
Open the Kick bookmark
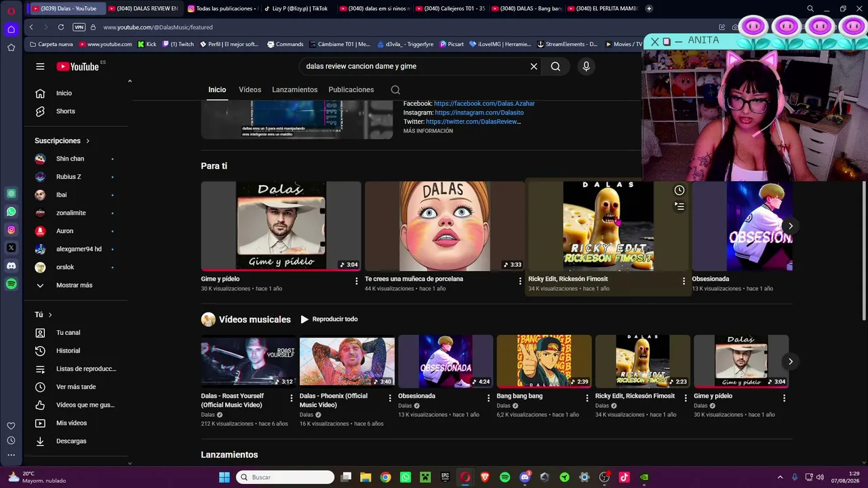click(x=146, y=44)
